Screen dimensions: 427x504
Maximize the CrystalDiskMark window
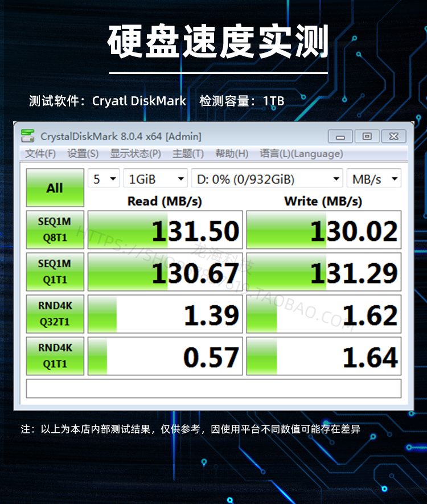(x=367, y=137)
